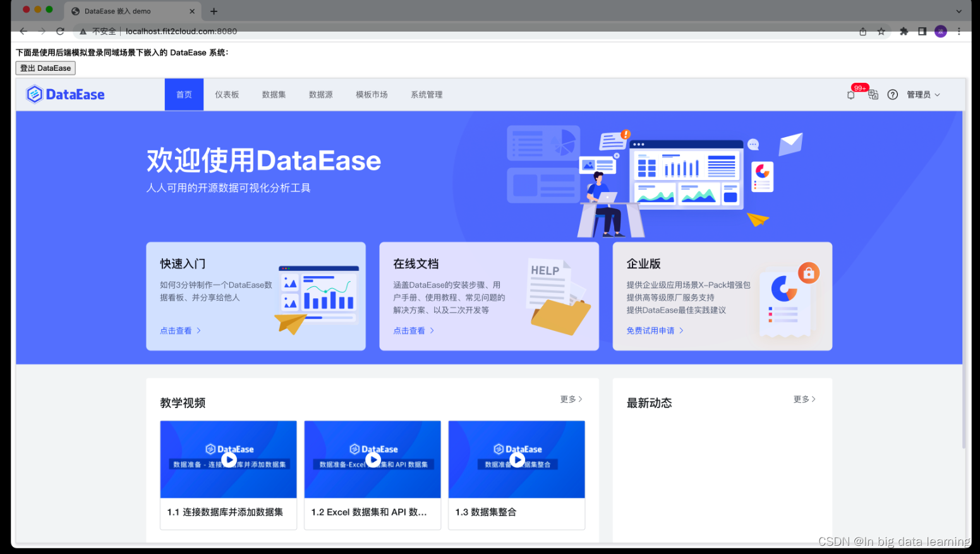
Task: Click the share icon in the address bar
Action: coord(862,31)
